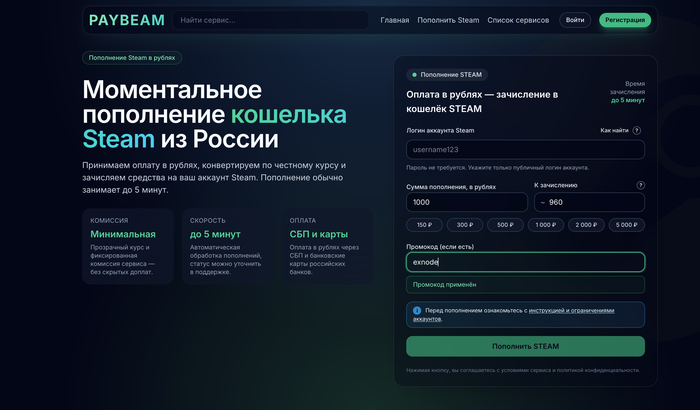Click the blue info icon in the notice
This screenshot has width=700, height=410.
point(417,311)
